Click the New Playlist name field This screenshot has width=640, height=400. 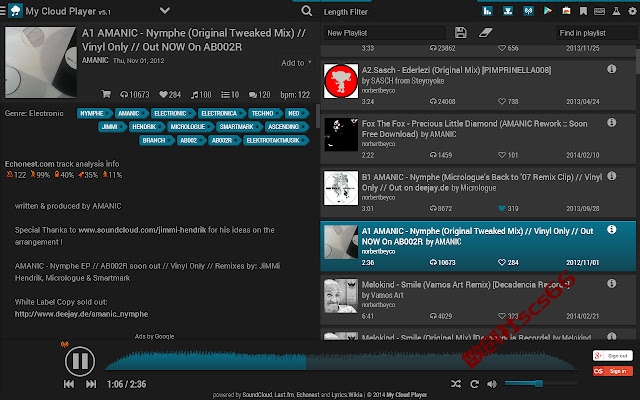(384, 33)
